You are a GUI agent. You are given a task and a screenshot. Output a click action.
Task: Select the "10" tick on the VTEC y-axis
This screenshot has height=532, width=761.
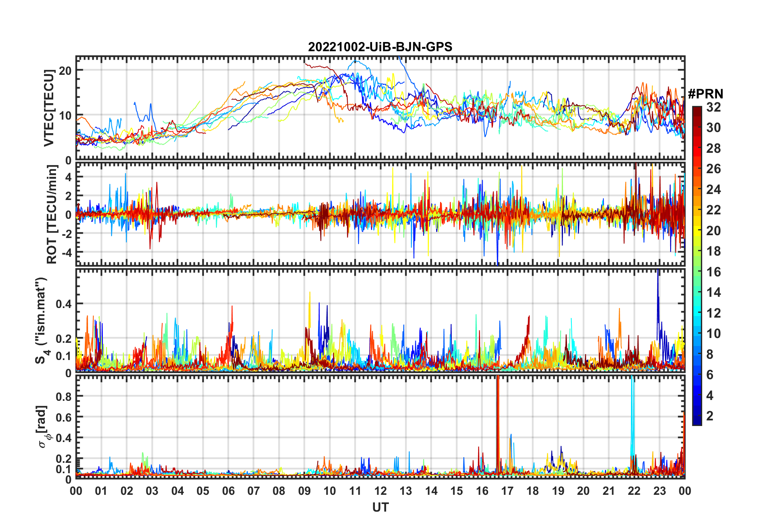[x=65, y=116]
